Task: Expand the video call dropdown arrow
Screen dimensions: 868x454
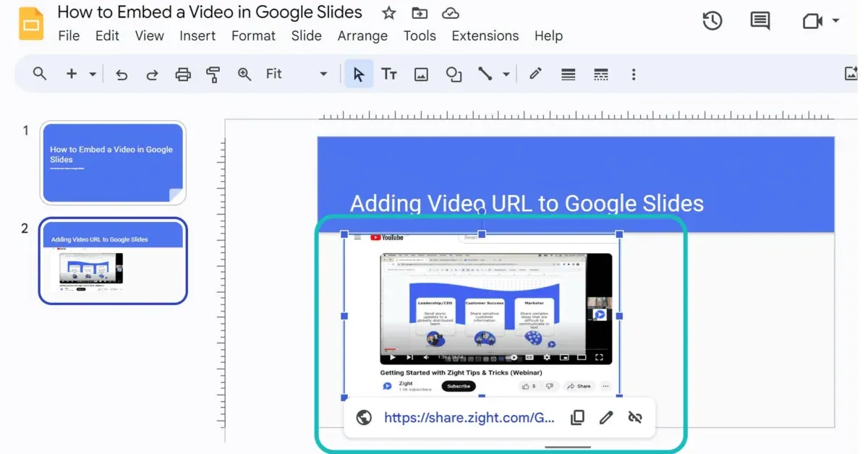Action: click(x=836, y=21)
